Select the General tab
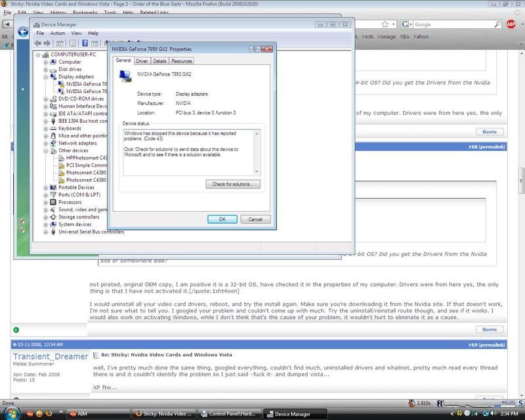 [x=123, y=60]
